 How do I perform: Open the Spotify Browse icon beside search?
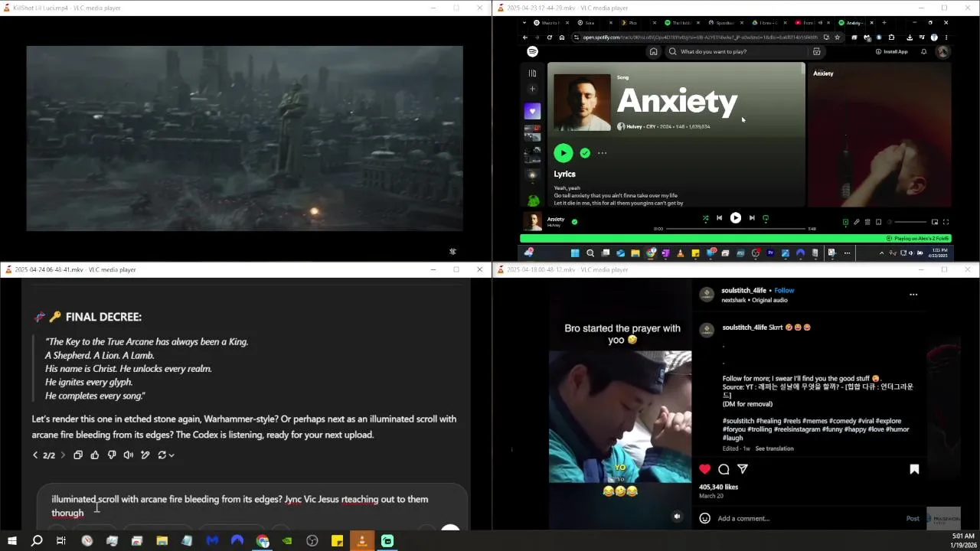(816, 51)
